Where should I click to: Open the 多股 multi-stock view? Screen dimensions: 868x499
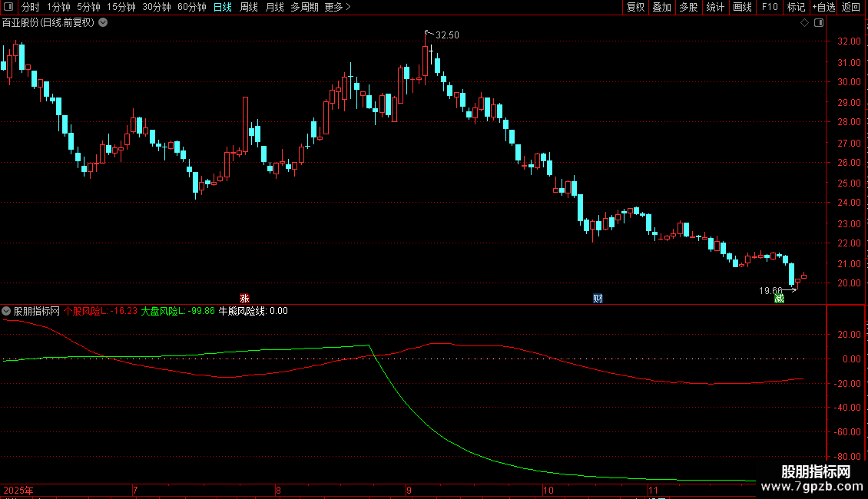pos(688,7)
